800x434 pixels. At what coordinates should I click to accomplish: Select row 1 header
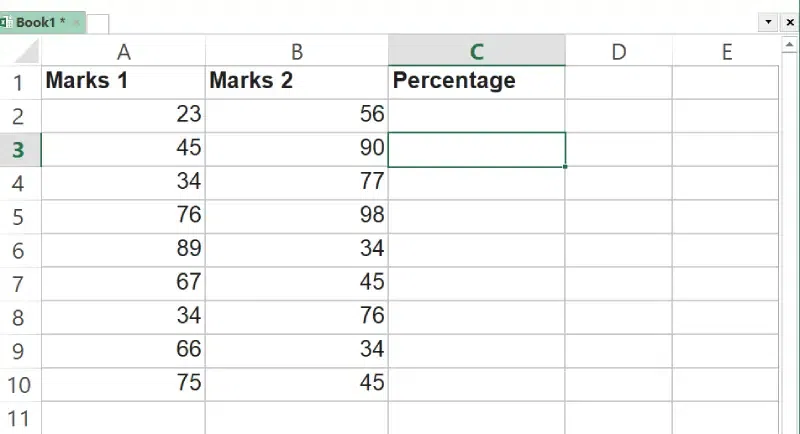click(19, 82)
